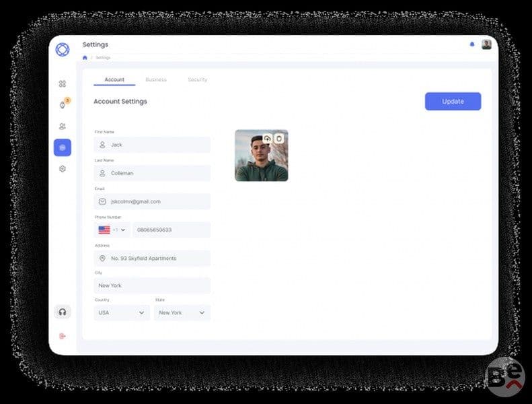Click the Update button
The image size is (532, 404).
click(453, 101)
